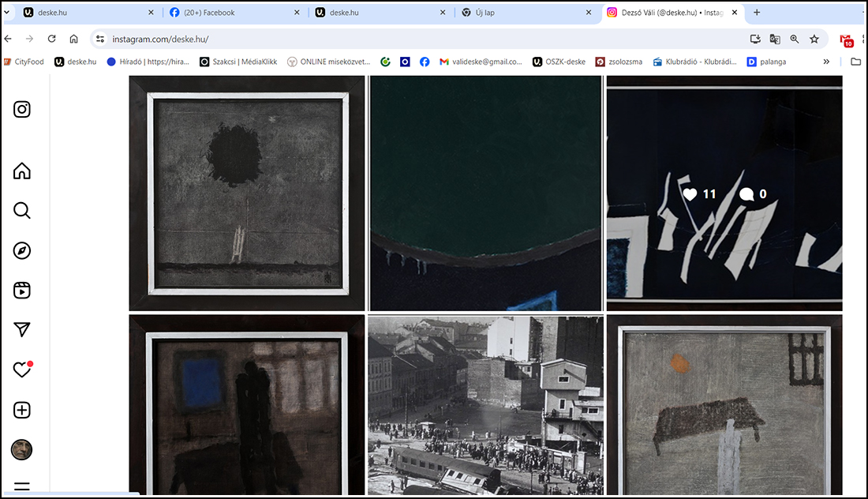Click the browser Home button
868x499 pixels.
click(x=73, y=39)
